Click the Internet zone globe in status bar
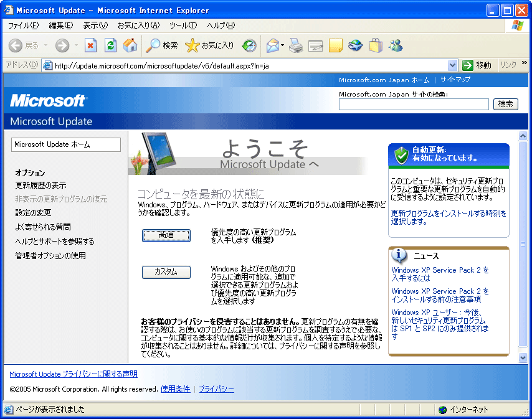Image resolution: width=532 pixels, height=419 pixels. 442,410
